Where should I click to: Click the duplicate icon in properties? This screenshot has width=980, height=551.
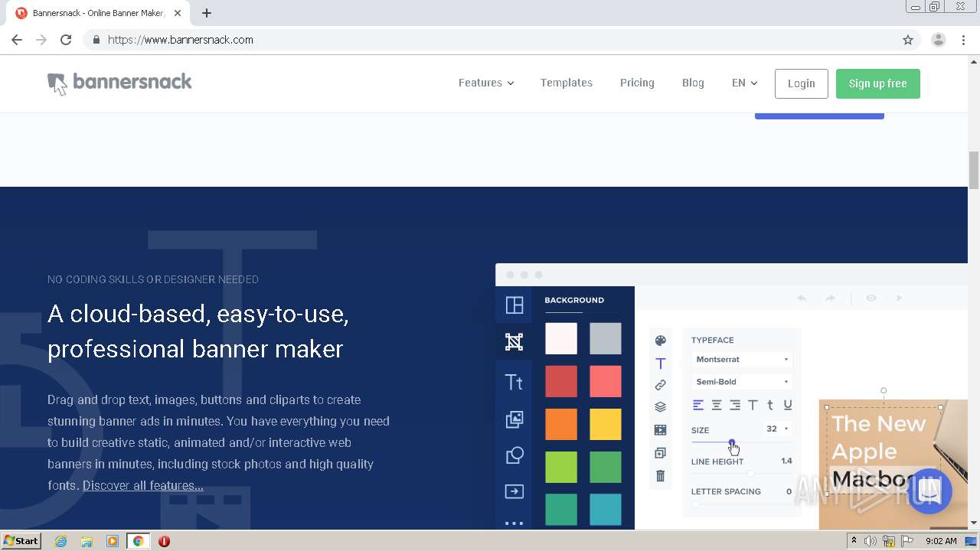(x=661, y=453)
